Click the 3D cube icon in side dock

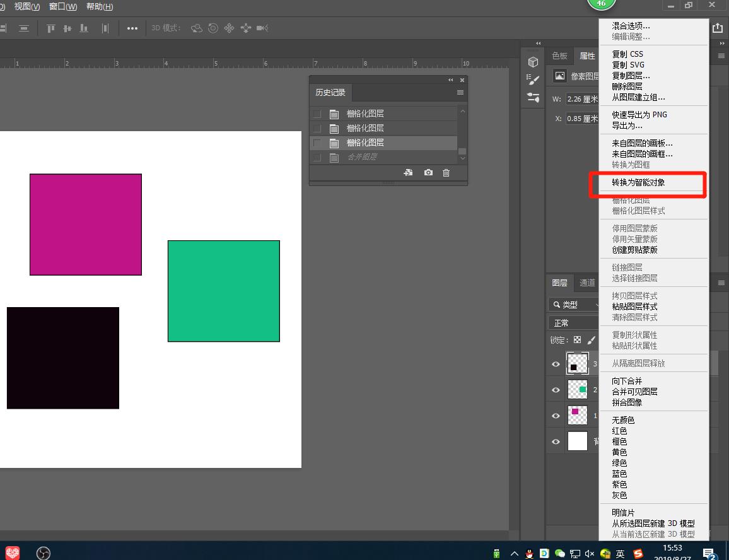coord(534,62)
